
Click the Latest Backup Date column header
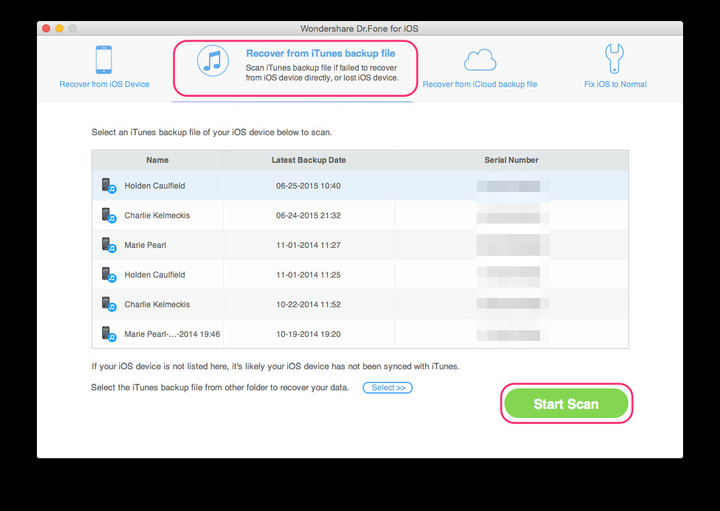click(309, 160)
